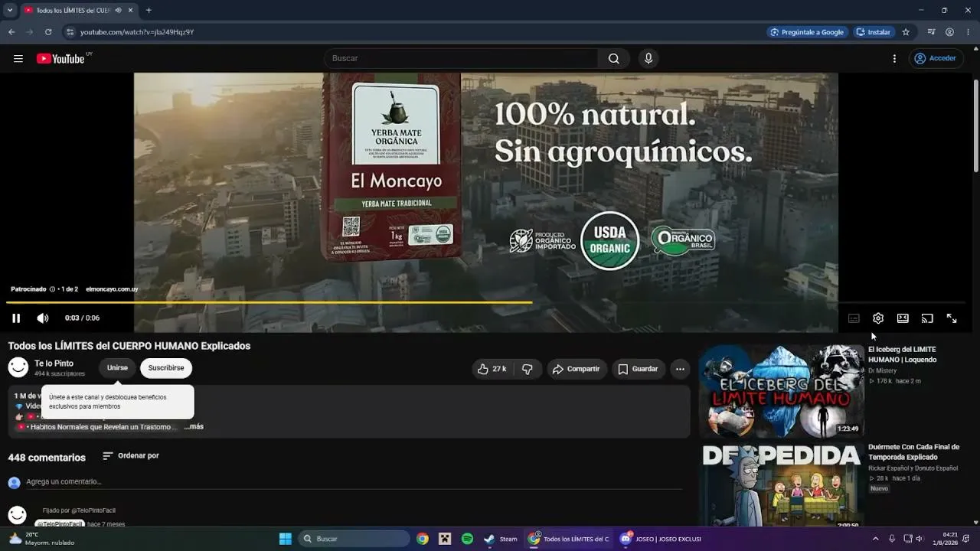The width and height of the screenshot is (980, 551).
Task: Mute the tab using its speaker icon
Action: click(118, 10)
